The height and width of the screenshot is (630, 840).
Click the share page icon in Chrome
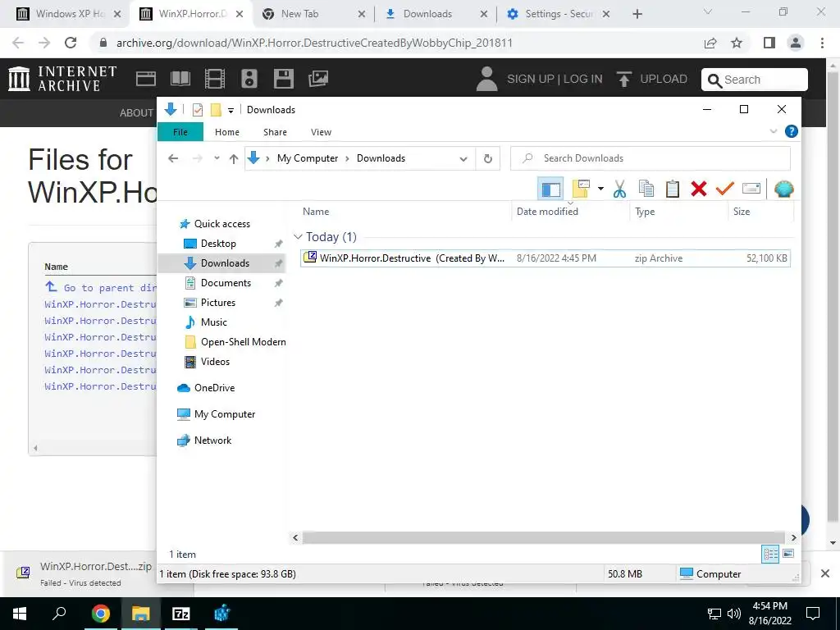[710, 43]
